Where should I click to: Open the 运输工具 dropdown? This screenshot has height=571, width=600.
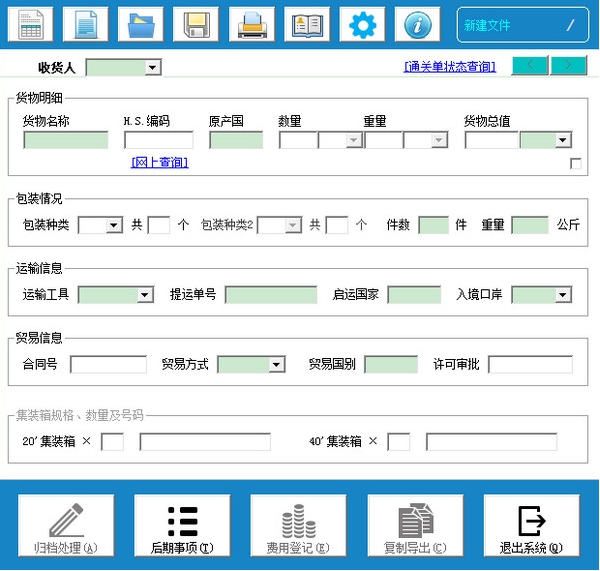[x=145, y=295]
